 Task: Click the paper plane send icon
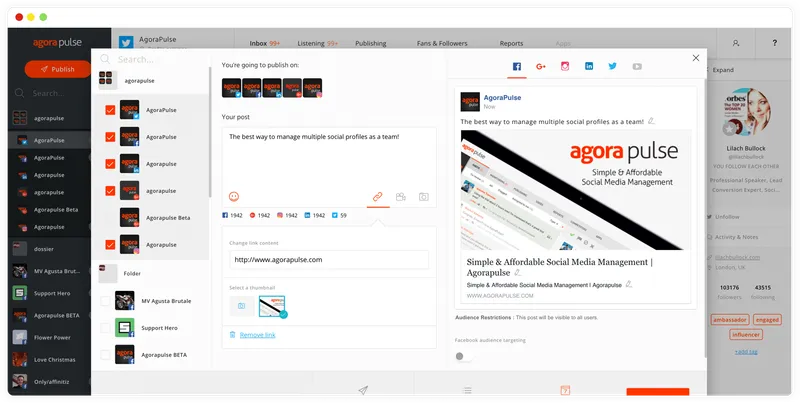[363, 390]
